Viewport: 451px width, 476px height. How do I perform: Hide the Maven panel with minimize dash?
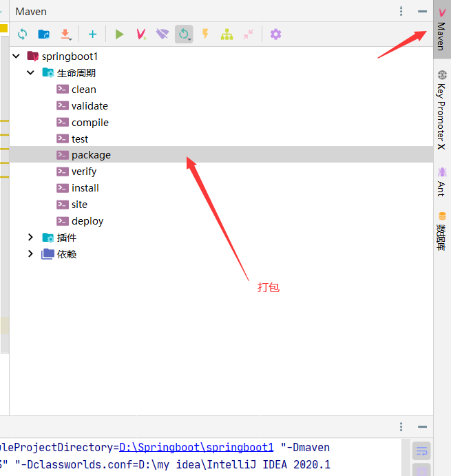coord(422,12)
